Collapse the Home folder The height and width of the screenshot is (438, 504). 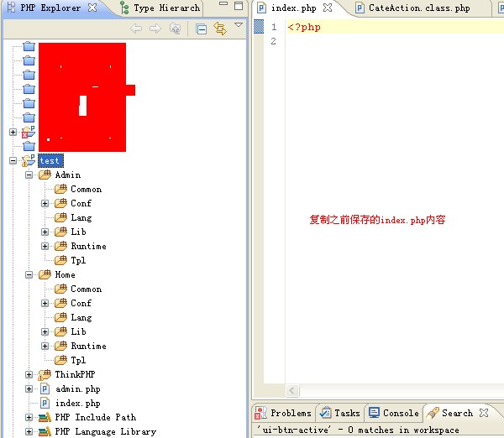[29, 274]
